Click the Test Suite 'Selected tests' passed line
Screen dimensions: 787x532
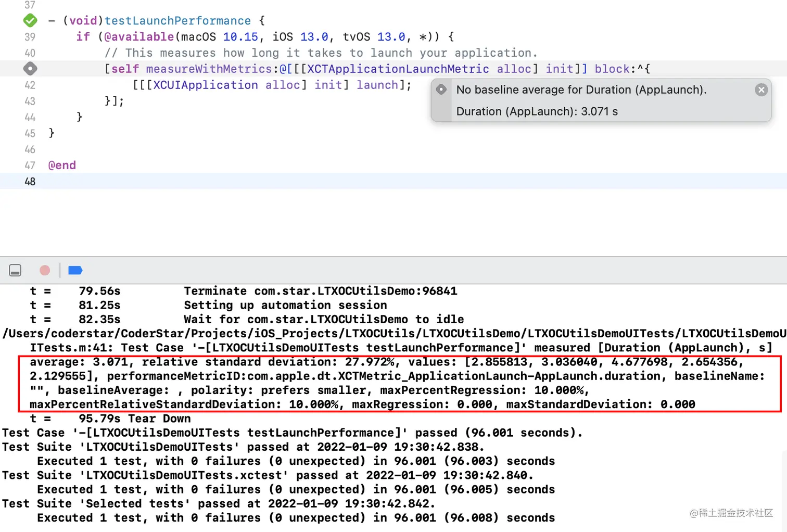[x=219, y=503]
